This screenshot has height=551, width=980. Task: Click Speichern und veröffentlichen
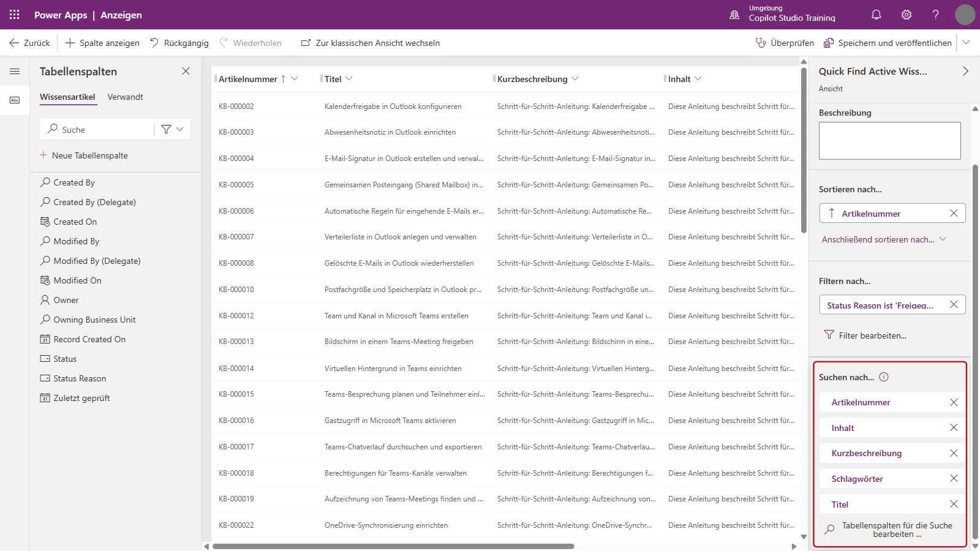point(888,43)
